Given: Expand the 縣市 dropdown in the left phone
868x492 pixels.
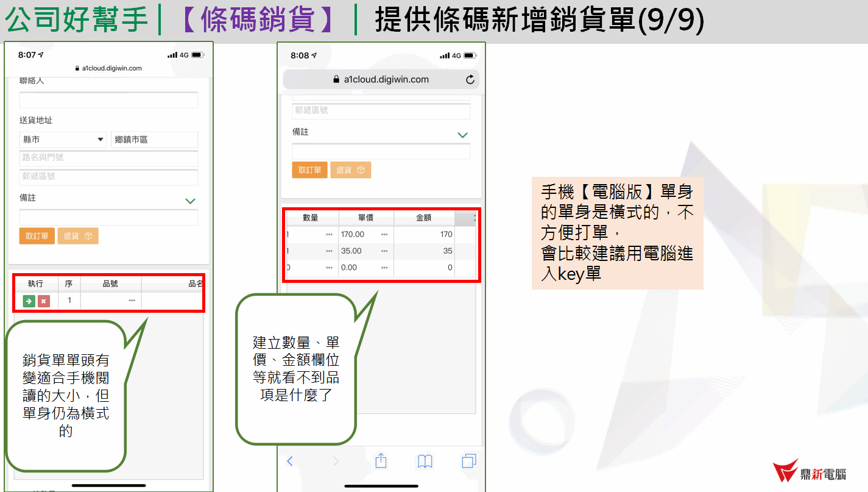Looking at the screenshot, I should tap(63, 140).
